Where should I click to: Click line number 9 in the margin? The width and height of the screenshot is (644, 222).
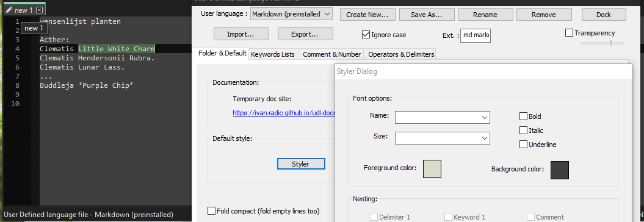(17, 95)
